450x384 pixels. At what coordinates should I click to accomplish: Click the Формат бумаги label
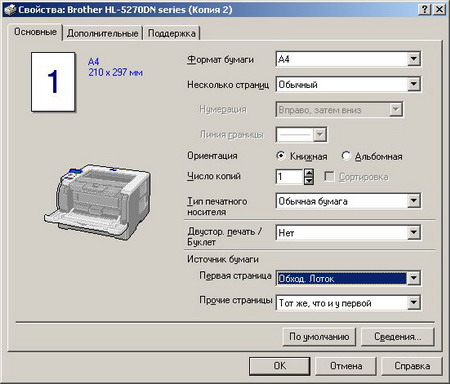[220, 60]
